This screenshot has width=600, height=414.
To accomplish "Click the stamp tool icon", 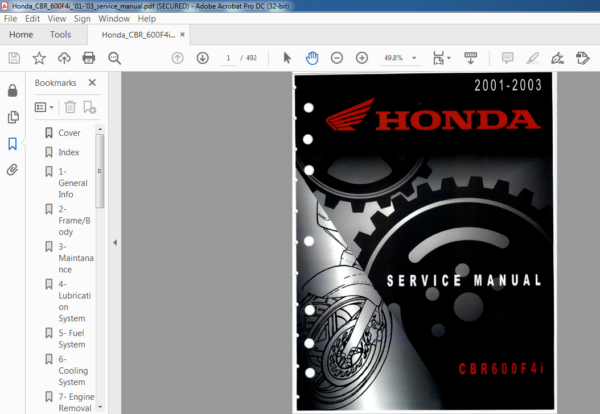I will coord(583,58).
